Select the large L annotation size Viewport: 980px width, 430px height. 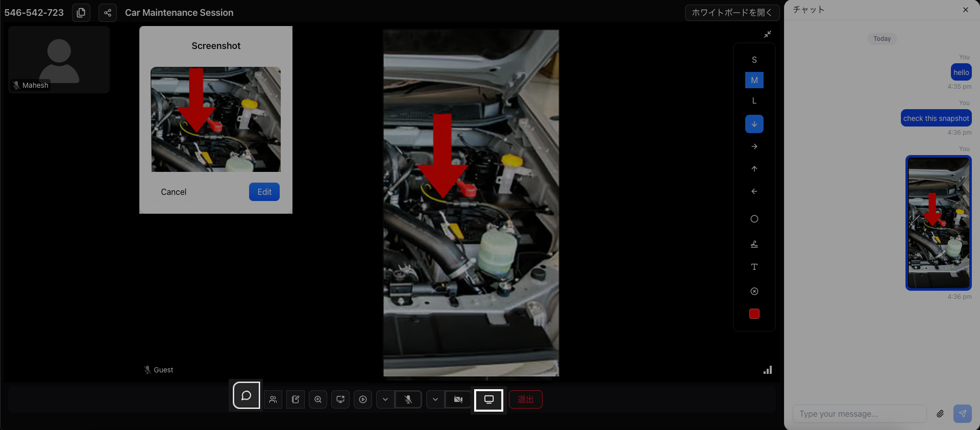coord(754,101)
